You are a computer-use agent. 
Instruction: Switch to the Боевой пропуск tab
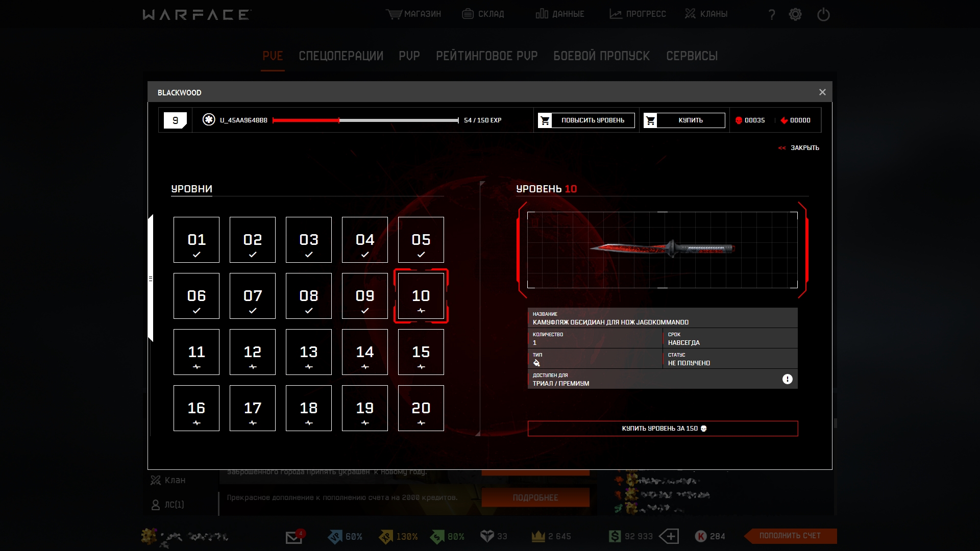(x=602, y=56)
